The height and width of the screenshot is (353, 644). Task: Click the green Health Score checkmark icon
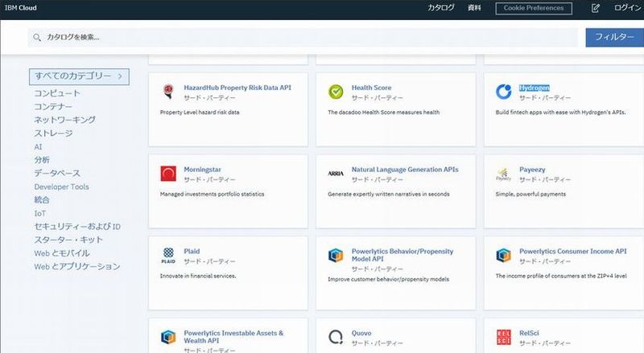coord(336,92)
